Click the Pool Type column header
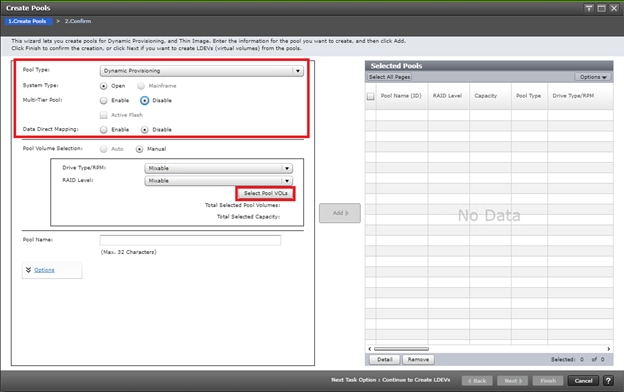 tap(528, 96)
